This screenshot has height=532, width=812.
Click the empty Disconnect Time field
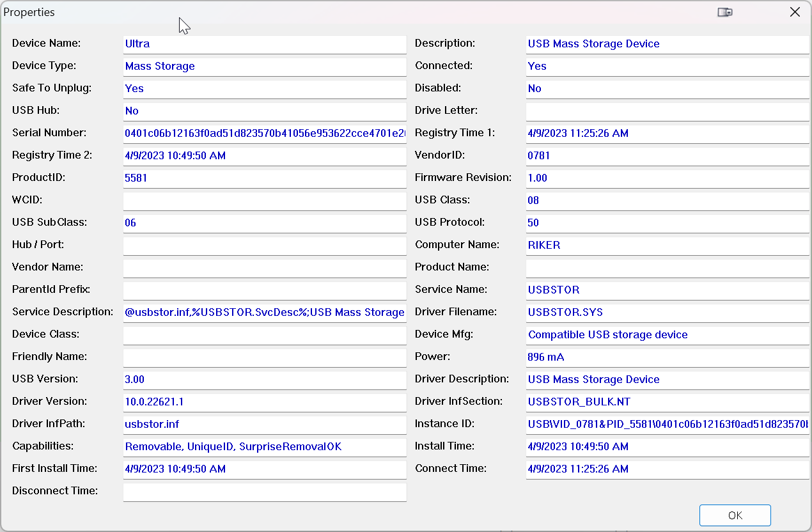click(264, 492)
